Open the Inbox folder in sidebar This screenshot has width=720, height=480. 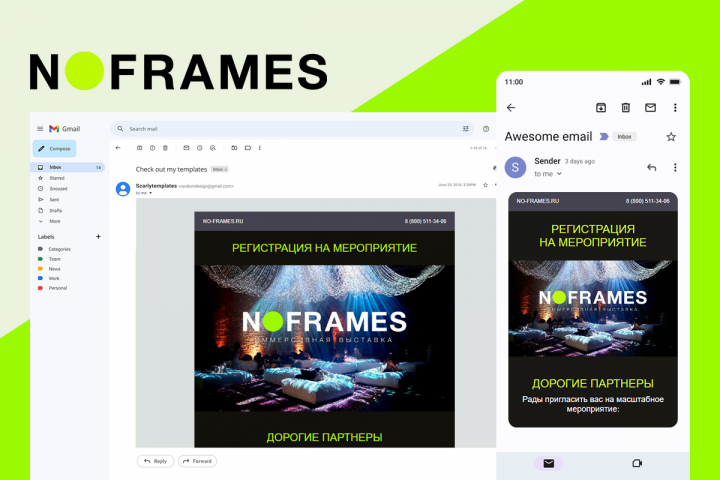pos(68,167)
